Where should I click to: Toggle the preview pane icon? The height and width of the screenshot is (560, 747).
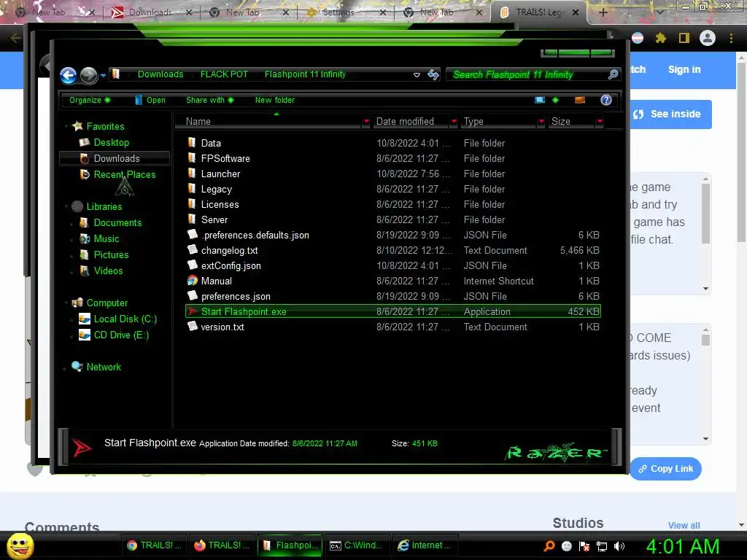(580, 100)
